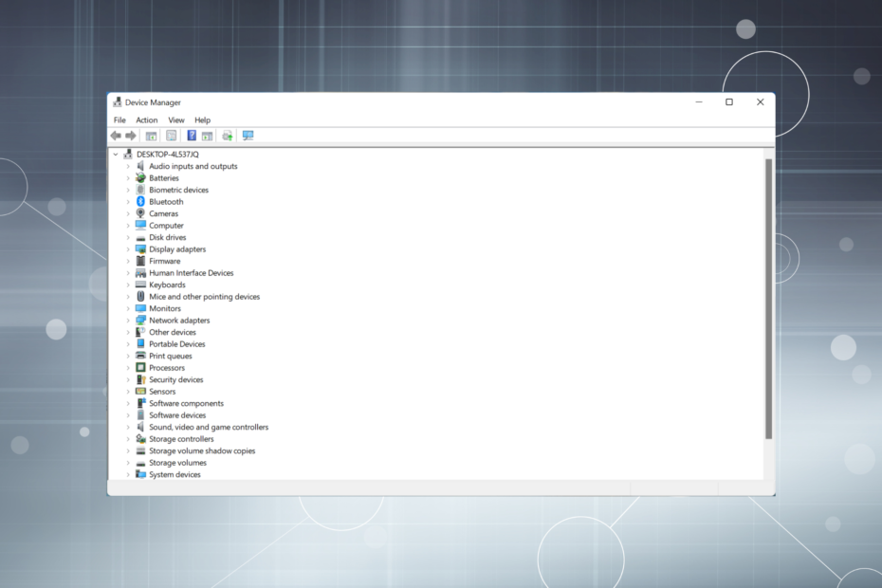Maximize the Device Manager window
The height and width of the screenshot is (588, 882).
pyautogui.click(x=729, y=101)
